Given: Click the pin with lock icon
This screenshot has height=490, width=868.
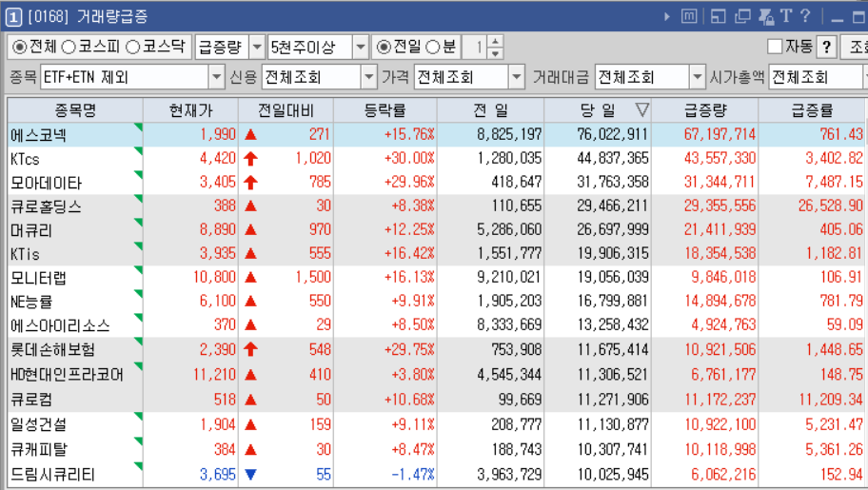Looking at the screenshot, I should pos(767,16).
